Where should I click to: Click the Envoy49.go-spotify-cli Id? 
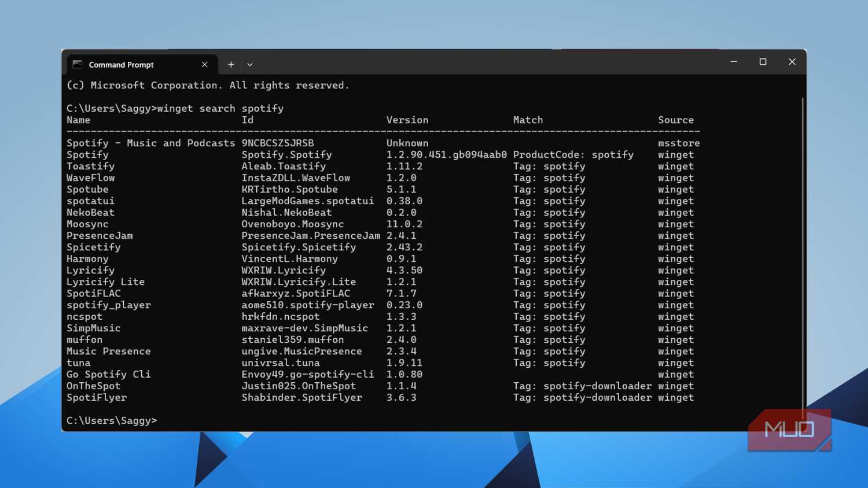(x=308, y=374)
